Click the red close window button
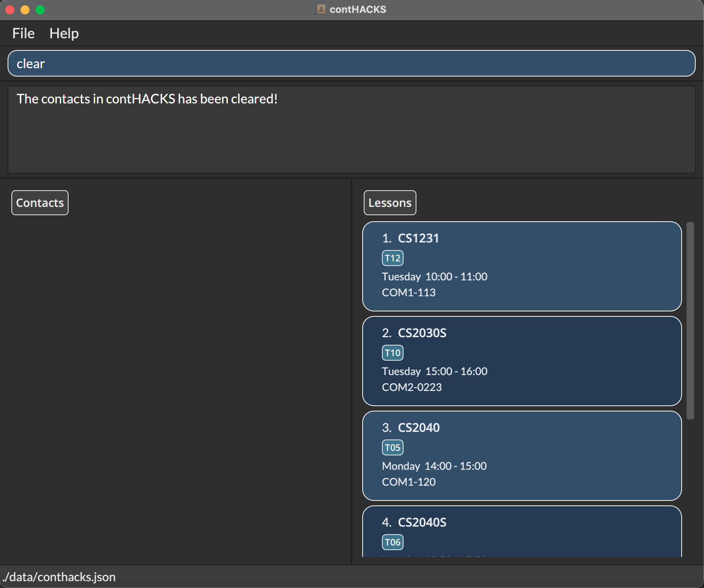The height and width of the screenshot is (588, 704). (10, 10)
